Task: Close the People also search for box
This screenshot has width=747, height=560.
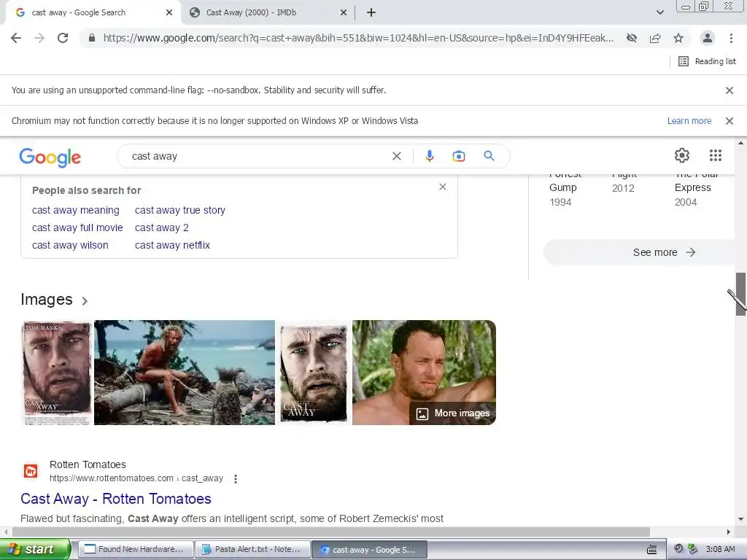Action: pyautogui.click(x=443, y=187)
